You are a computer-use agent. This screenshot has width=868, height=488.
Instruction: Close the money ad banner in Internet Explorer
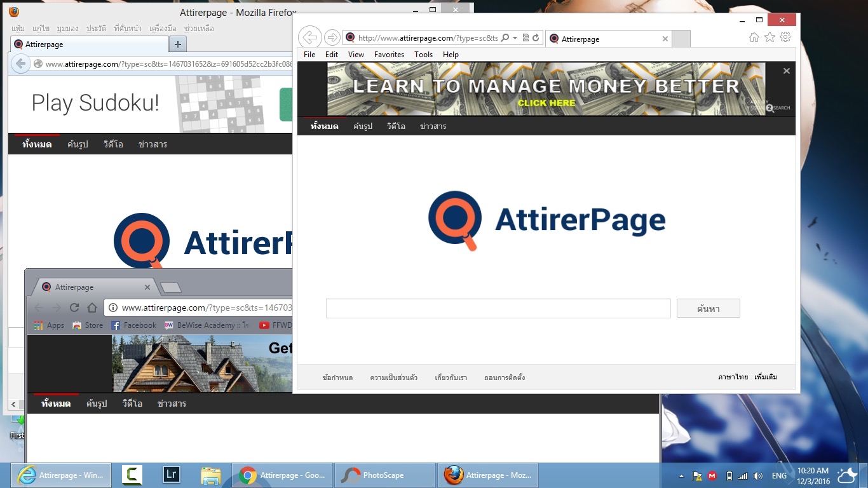tap(787, 71)
